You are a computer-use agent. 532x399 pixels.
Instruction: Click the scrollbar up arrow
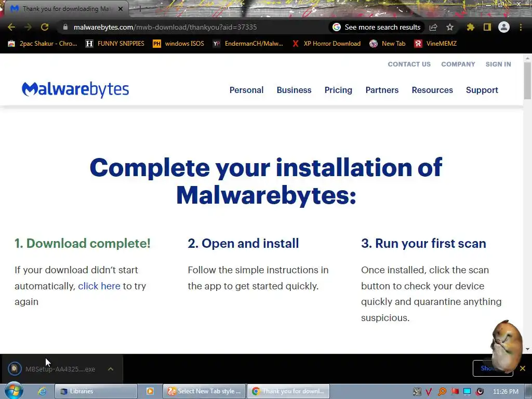(x=527, y=58)
